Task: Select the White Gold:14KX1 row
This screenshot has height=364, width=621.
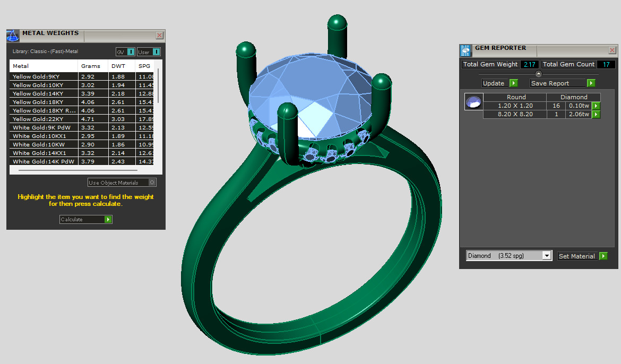Action: 81,153
